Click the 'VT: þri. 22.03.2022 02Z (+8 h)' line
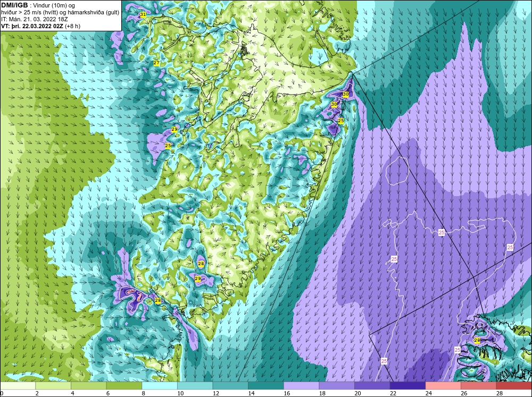 pos(41,26)
